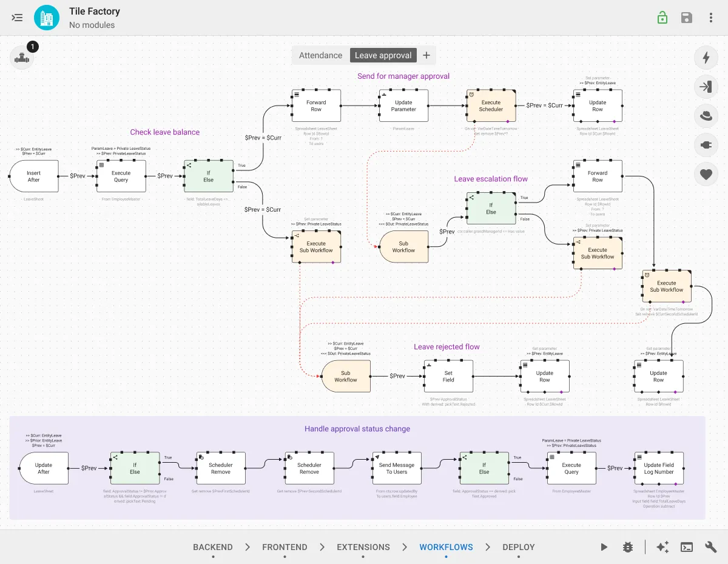
Task: Click the wrench tools icon
Action: [x=710, y=546]
